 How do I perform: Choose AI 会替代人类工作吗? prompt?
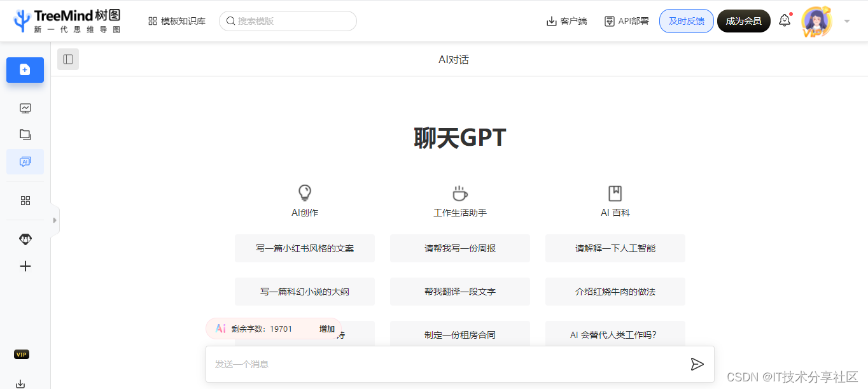[615, 334]
